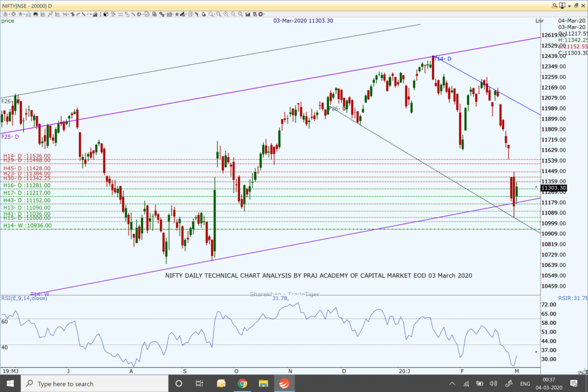Click the T14- D trendline label
Image resolution: width=588 pixels, height=392 pixels.
click(x=443, y=59)
